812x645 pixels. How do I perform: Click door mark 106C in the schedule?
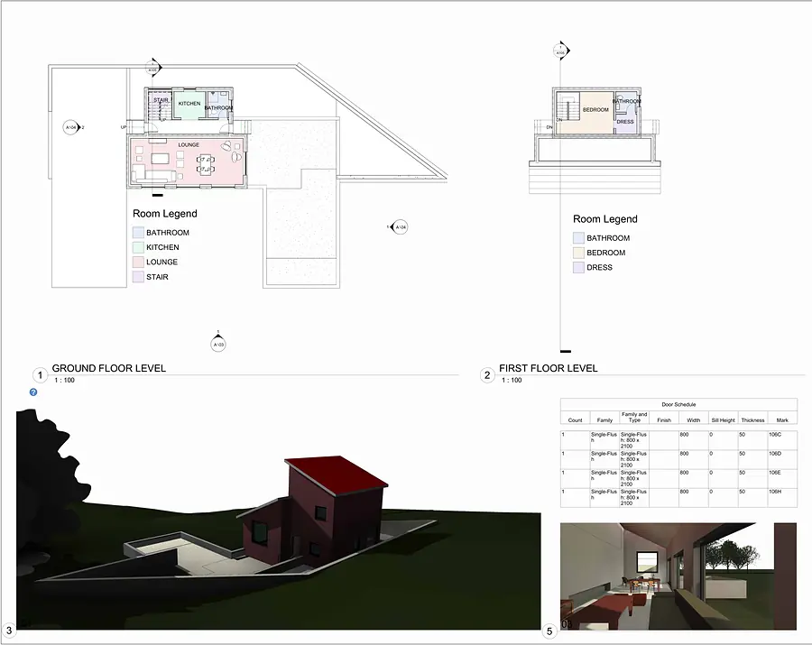pos(775,434)
